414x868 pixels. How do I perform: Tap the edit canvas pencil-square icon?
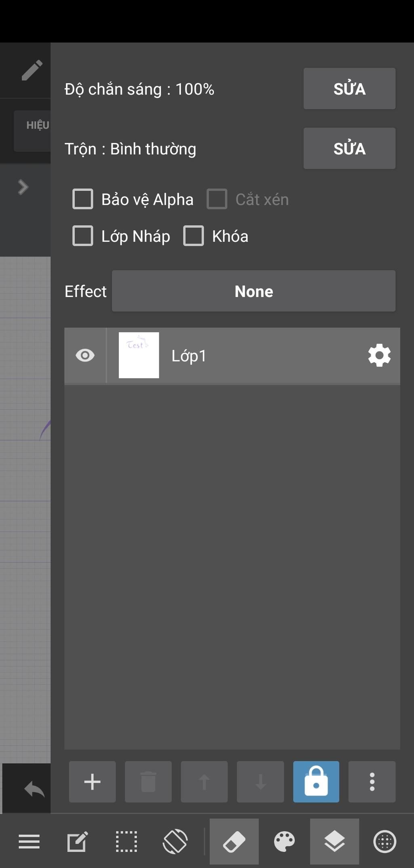pyautogui.click(x=77, y=842)
